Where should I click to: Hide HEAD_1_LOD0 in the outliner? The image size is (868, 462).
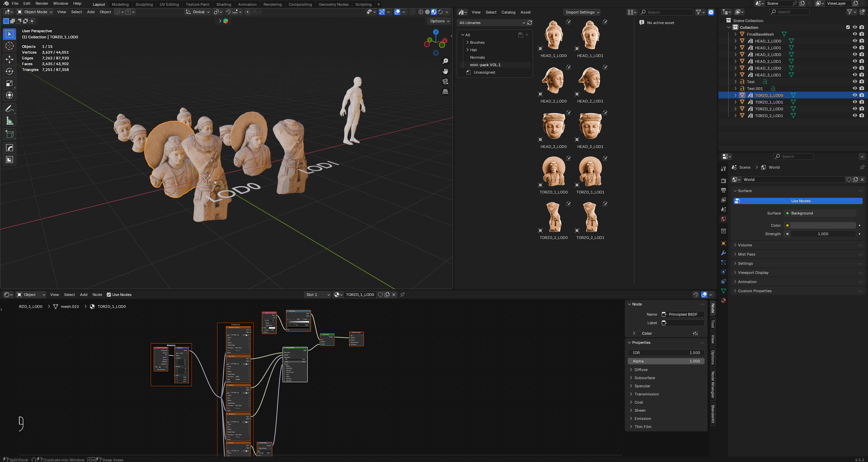(855, 41)
